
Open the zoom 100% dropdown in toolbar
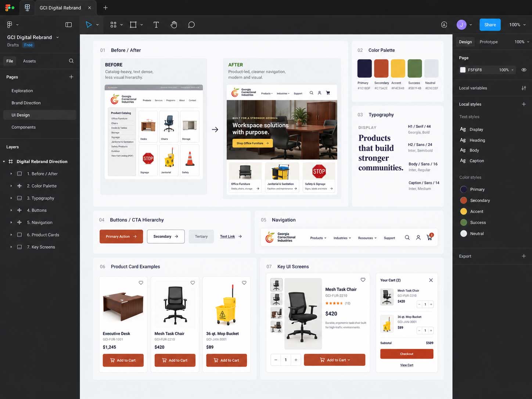click(517, 25)
